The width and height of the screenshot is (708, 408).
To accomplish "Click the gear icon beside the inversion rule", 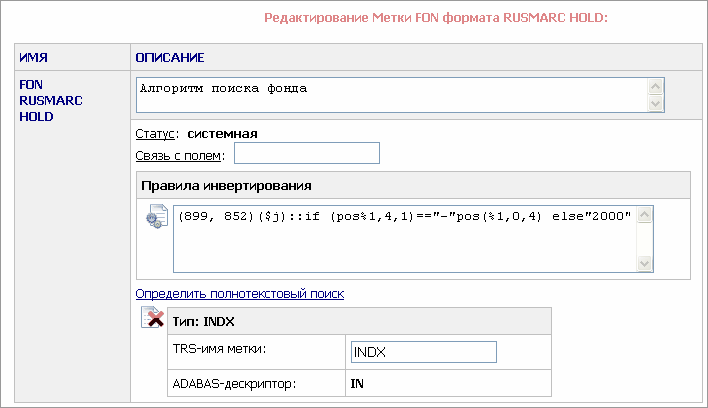I will (x=157, y=218).
